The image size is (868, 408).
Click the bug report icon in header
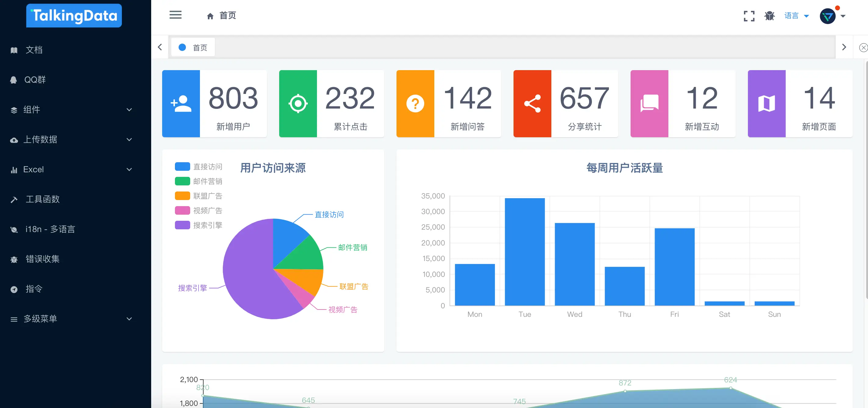point(770,16)
